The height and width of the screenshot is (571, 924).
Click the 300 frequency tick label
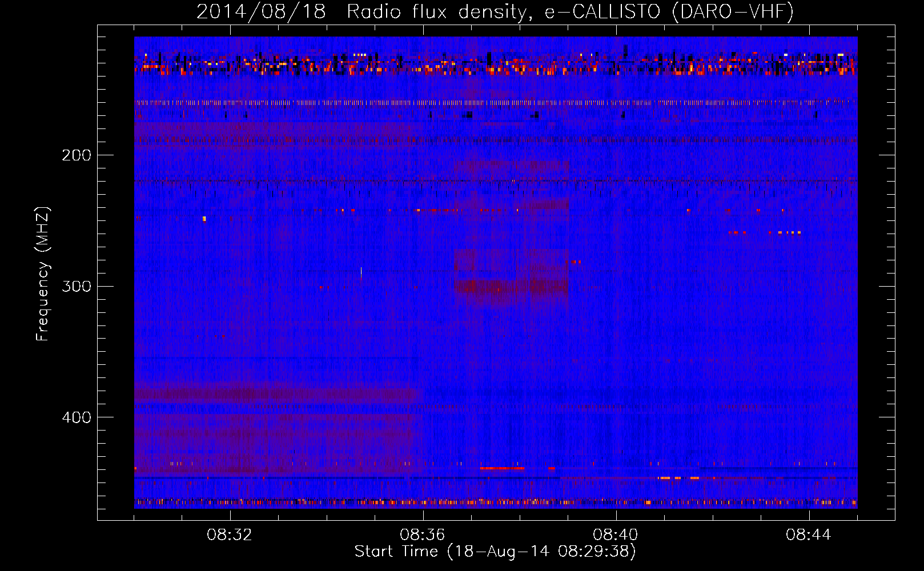point(77,286)
